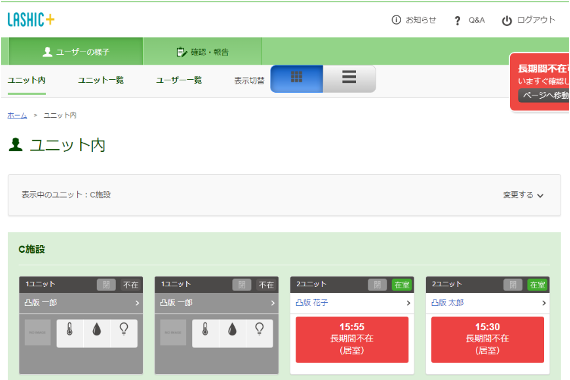Screen dimensions: 570x380
Task: Click the green 在室 badge on 凸版 太郎's card
Action: [x=537, y=285]
